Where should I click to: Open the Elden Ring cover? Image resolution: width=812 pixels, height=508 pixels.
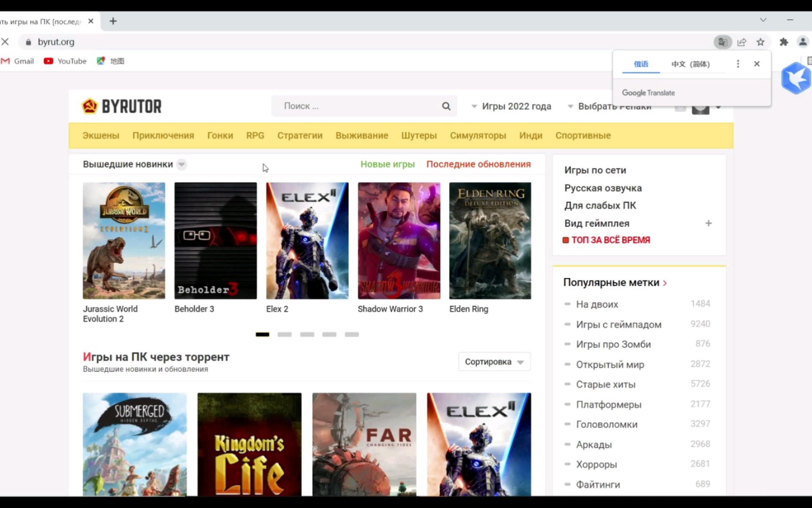(490, 240)
